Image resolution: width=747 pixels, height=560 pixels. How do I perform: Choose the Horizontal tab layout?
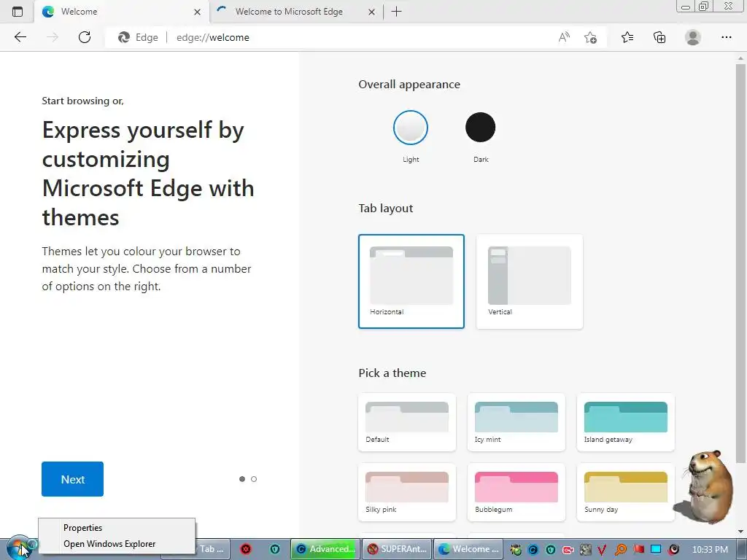tap(411, 281)
